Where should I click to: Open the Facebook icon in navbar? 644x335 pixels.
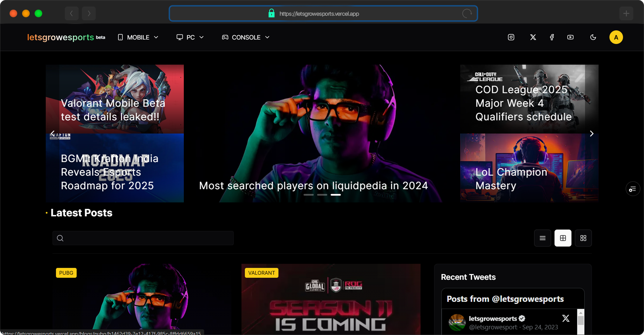552,37
